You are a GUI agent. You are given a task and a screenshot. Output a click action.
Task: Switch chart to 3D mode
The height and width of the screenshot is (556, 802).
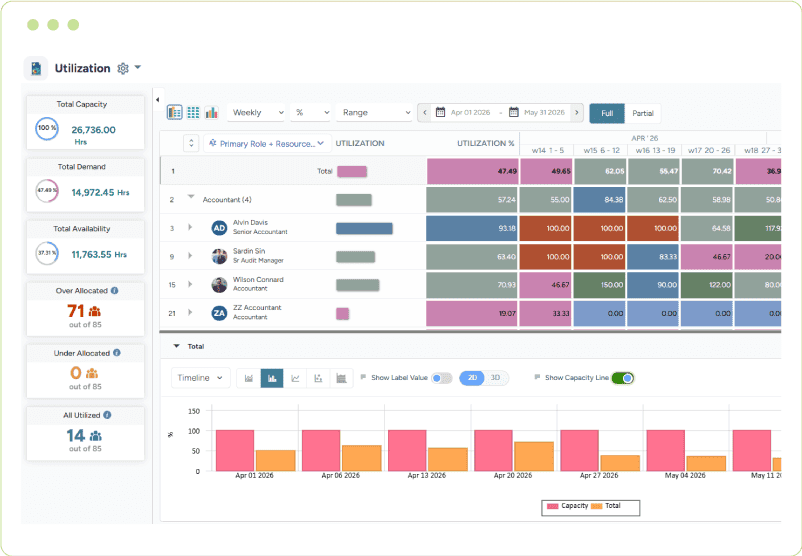pos(496,378)
